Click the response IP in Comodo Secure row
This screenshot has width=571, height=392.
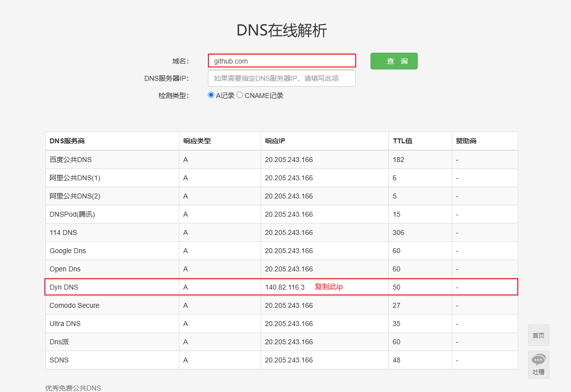[x=289, y=305]
